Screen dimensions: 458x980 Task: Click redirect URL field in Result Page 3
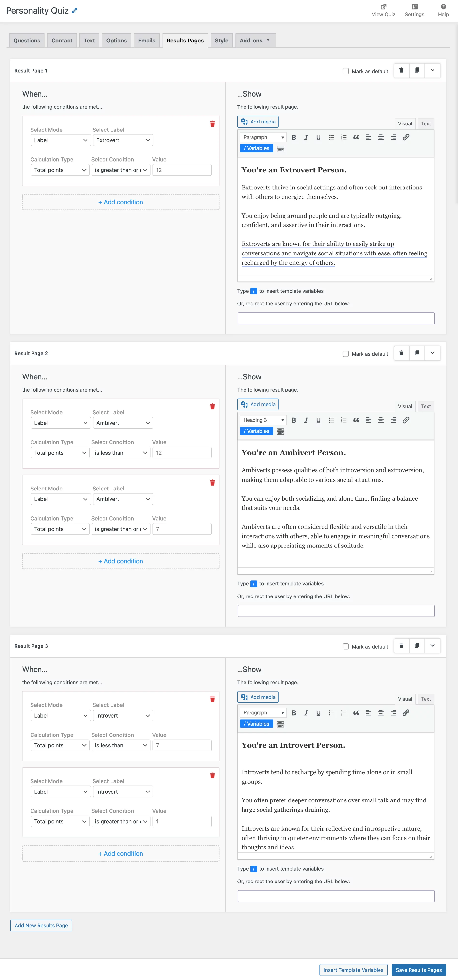coord(336,896)
